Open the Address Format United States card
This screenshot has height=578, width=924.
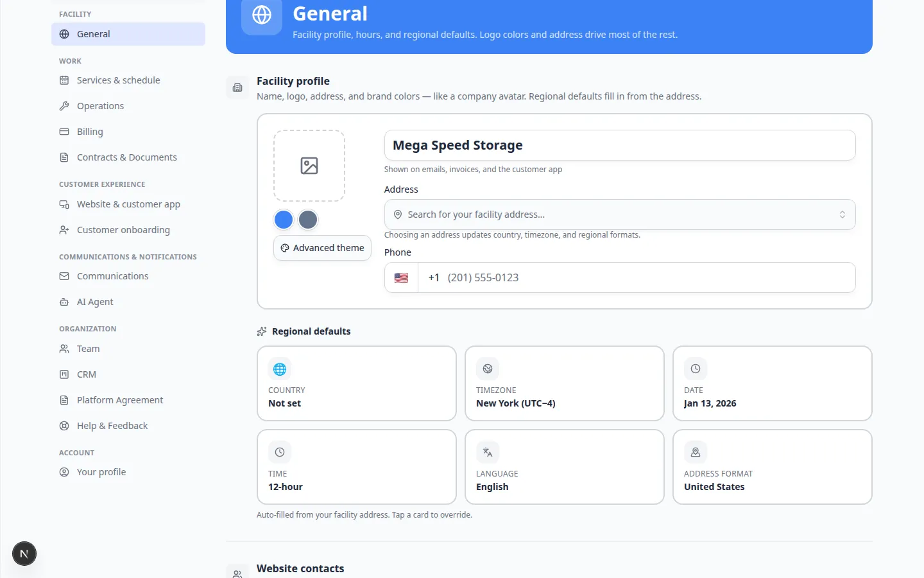773,467
